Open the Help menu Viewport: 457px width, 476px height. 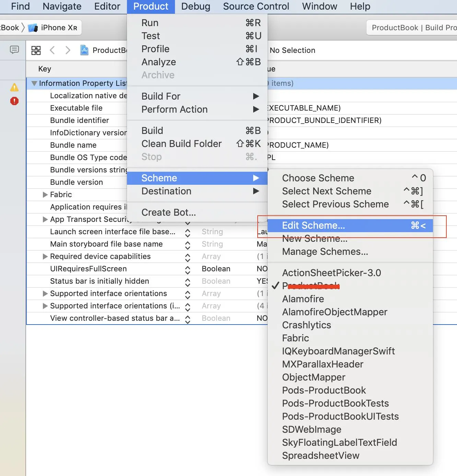[360, 7]
